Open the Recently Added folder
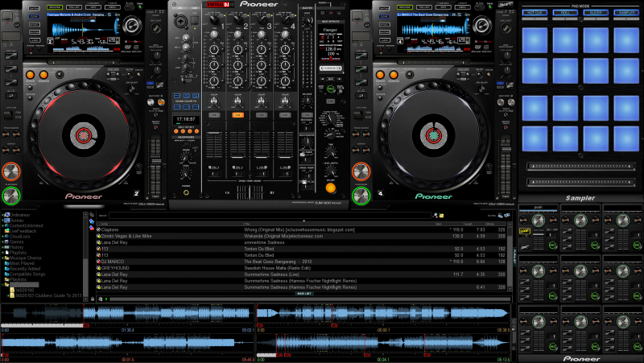644x363 pixels. point(25,269)
